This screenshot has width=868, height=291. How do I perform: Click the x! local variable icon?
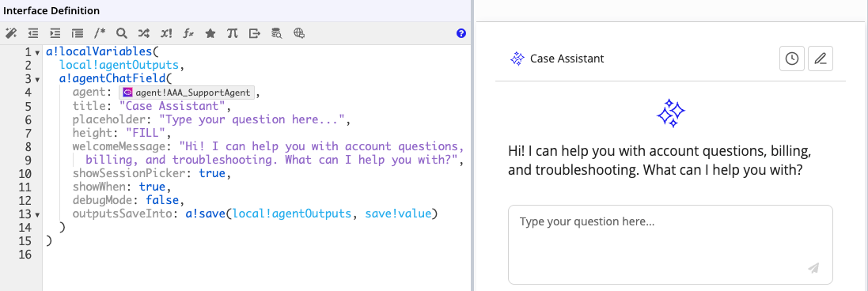point(166,33)
